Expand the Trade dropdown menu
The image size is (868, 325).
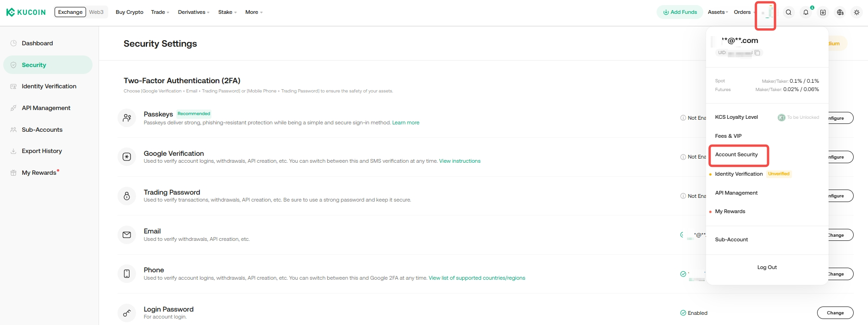(x=160, y=12)
